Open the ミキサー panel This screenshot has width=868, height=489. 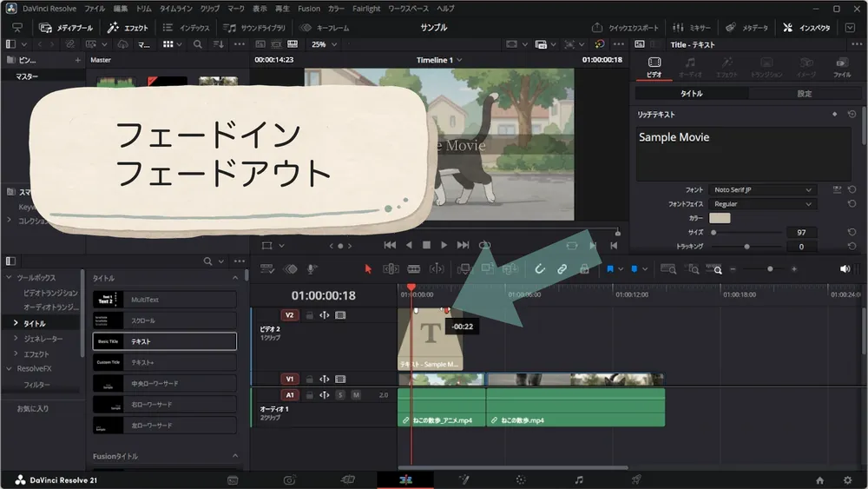tap(692, 28)
